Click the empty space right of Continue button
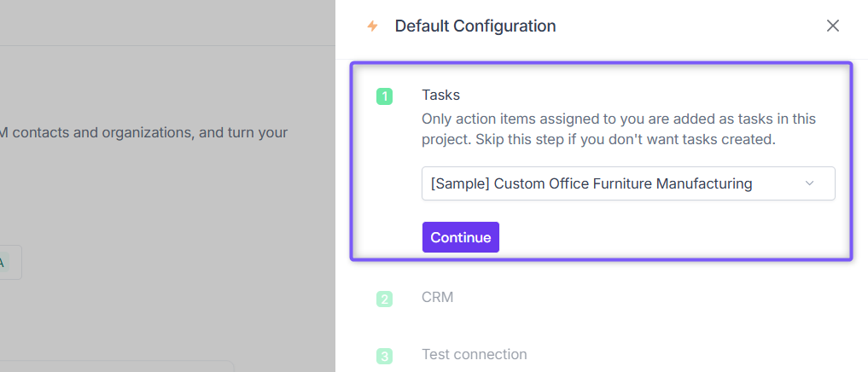The height and width of the screenshot is (372, 868). click(664, 237)
